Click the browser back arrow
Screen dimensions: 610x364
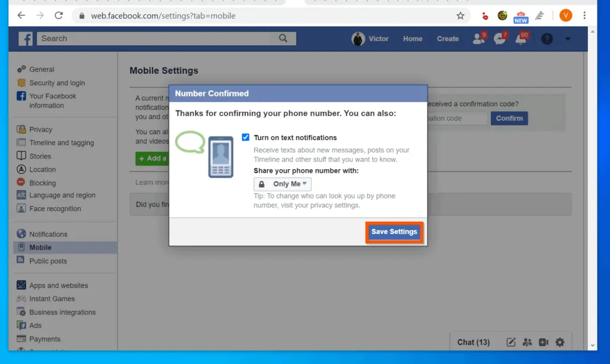[x=21, y=15]
